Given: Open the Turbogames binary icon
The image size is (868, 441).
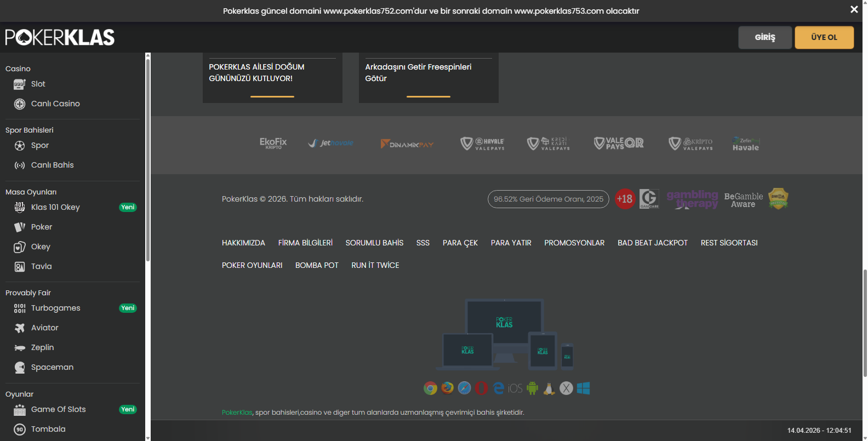Looking at the screenshot, I should (x=20, y=308).
